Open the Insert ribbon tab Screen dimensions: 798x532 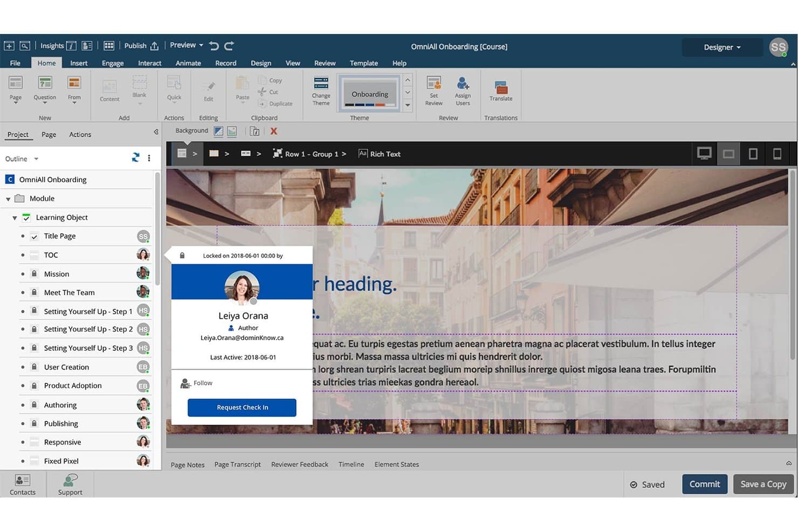(79, 63)
